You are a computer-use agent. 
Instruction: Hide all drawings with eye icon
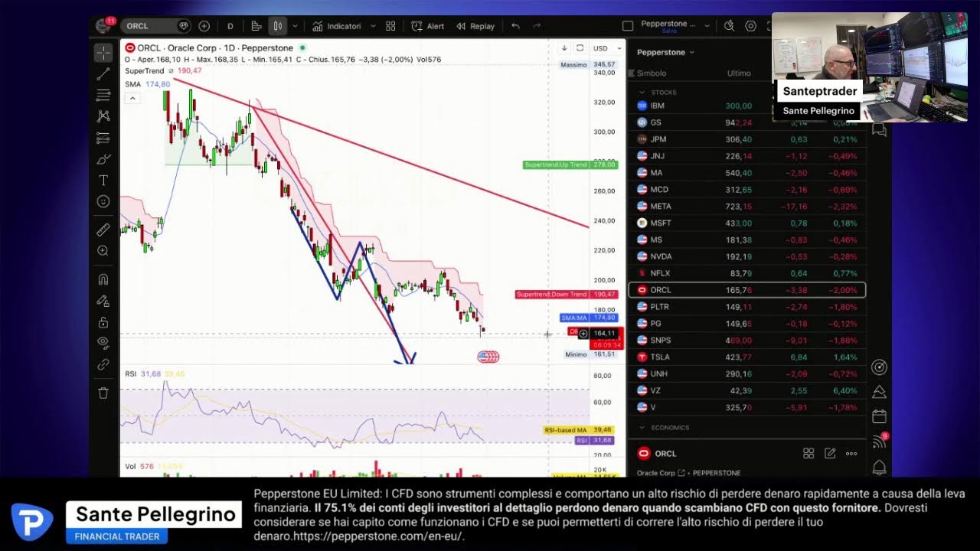click(x=103, y=343)
